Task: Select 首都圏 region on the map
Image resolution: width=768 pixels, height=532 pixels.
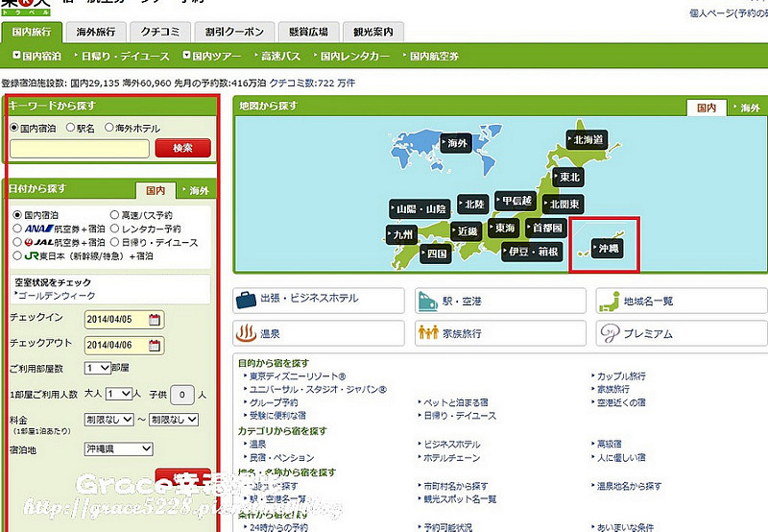Action: (x=546, y=228)
